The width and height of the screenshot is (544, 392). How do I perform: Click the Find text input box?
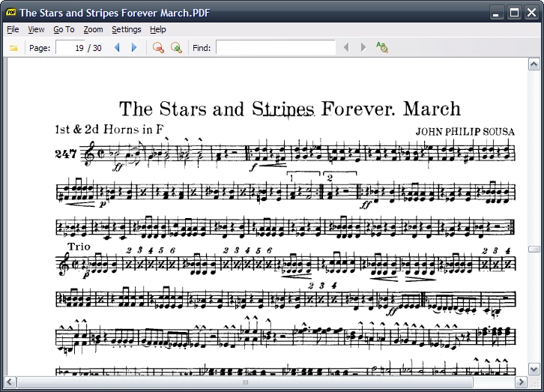276,47
